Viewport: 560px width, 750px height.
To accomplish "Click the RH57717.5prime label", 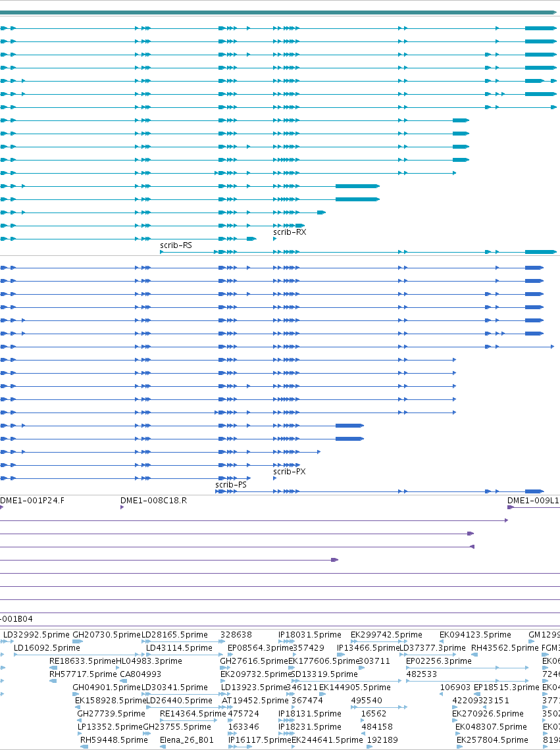I will pos(83,674).
